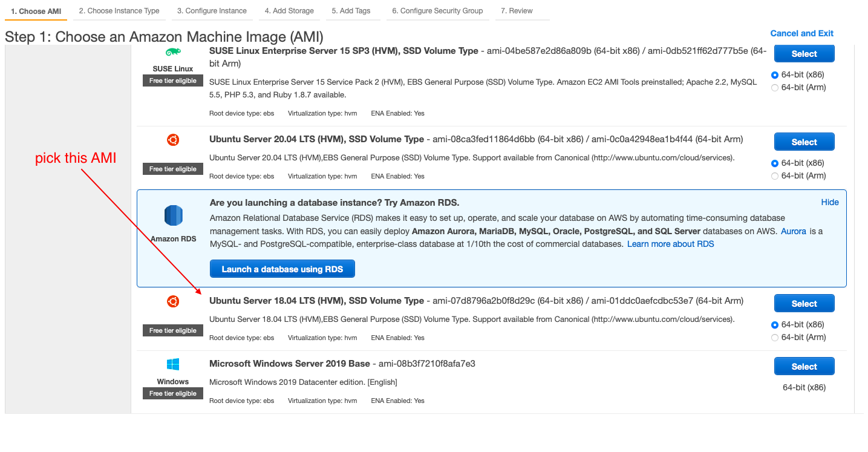Click Microsoft Windows 2019 Datacenter edition description
868x452 pixels.
[303, 382]
